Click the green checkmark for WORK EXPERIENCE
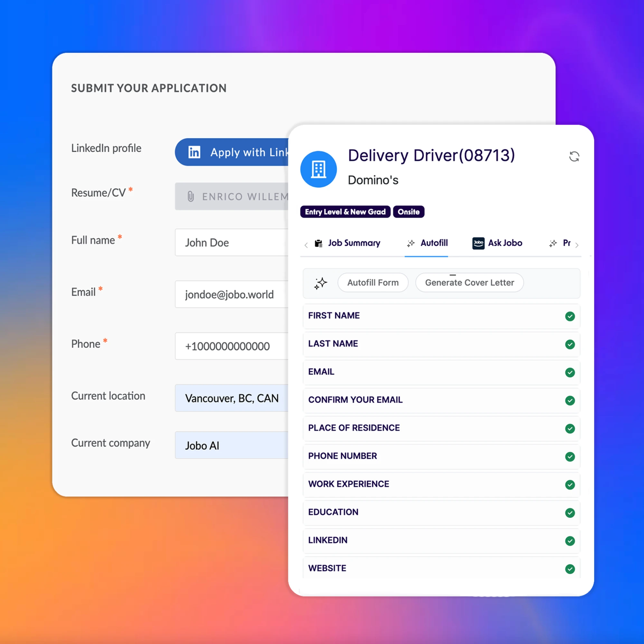 pos(570,484)
